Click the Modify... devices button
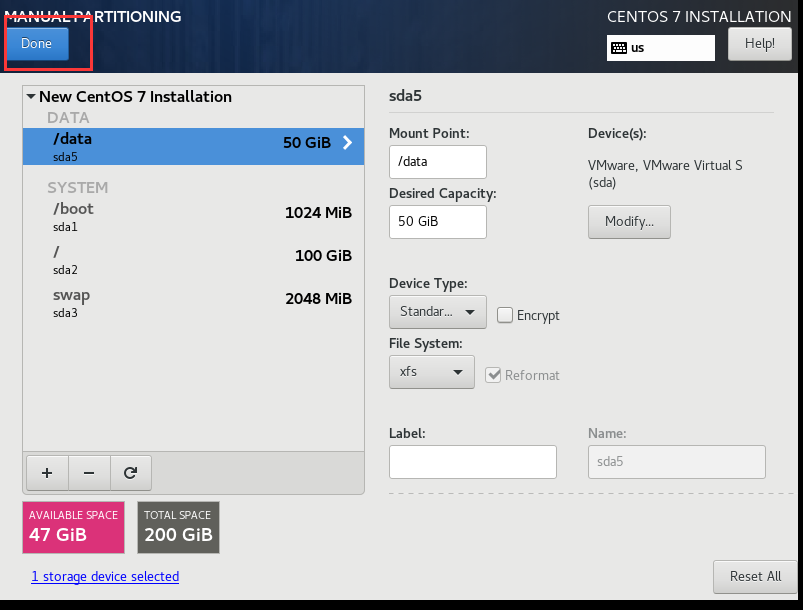Screen dimensions: 803x610 629,222
